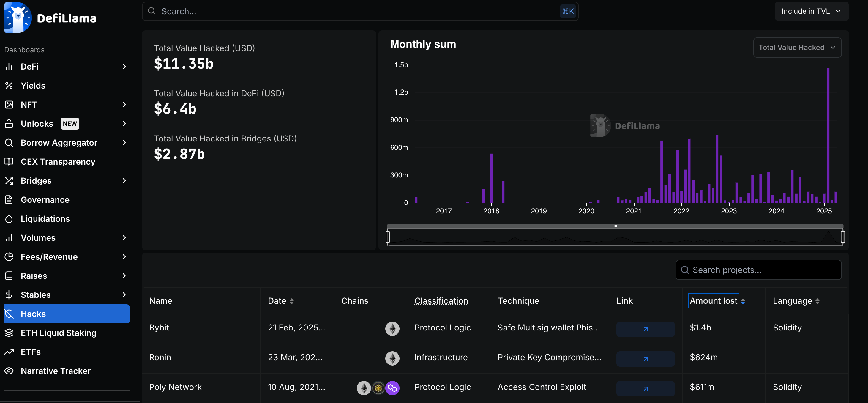Click the NFT image icon

pyautogui.click(x=9, y=105)
